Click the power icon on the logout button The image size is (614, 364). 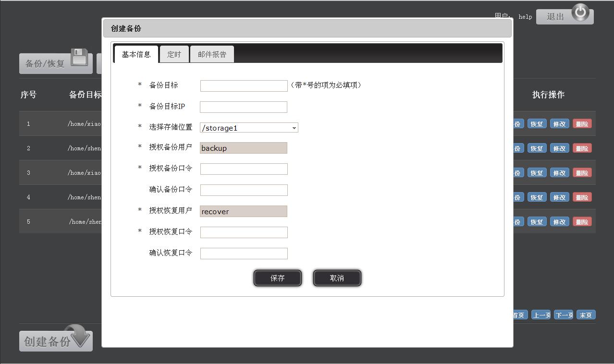[x=580, y=12]
